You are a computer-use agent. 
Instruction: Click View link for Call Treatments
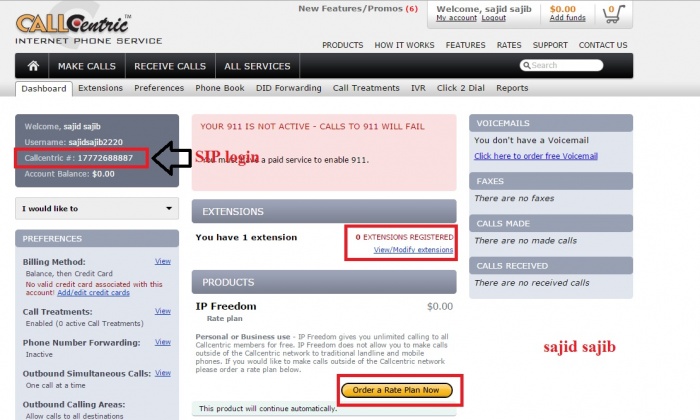pyautogui.click(x=162, y=311)
